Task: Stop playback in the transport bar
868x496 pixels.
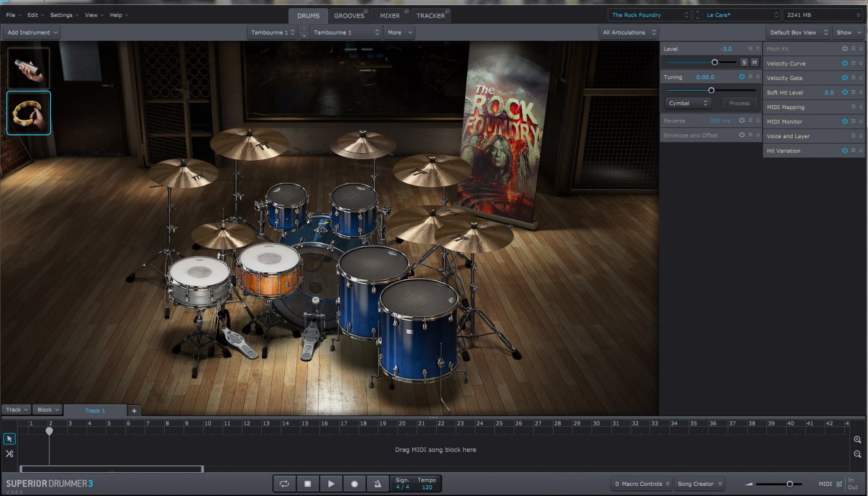Action: [307, 484]
